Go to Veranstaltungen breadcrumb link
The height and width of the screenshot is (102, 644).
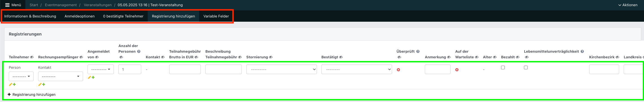coord(98,5)
